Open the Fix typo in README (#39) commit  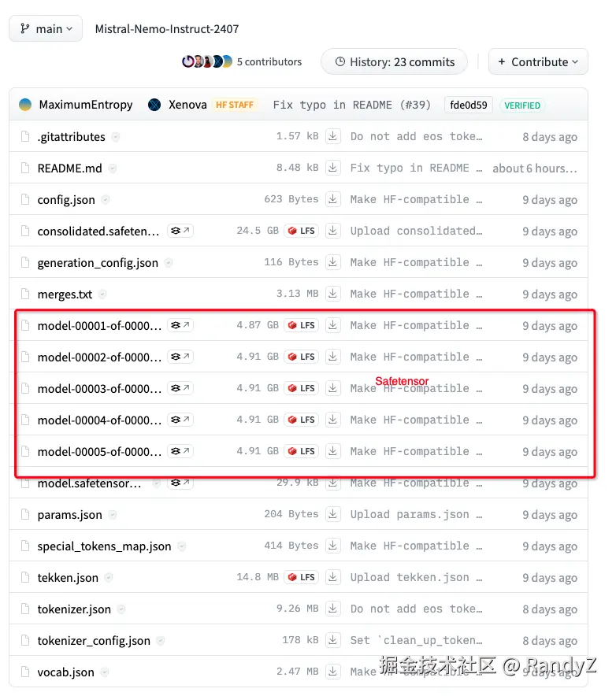coord(352,106)
